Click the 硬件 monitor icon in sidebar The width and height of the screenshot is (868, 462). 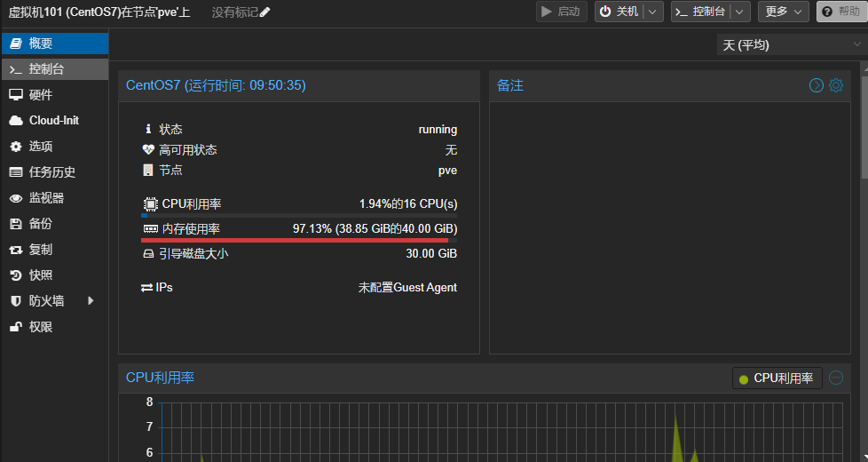point(16,95)
